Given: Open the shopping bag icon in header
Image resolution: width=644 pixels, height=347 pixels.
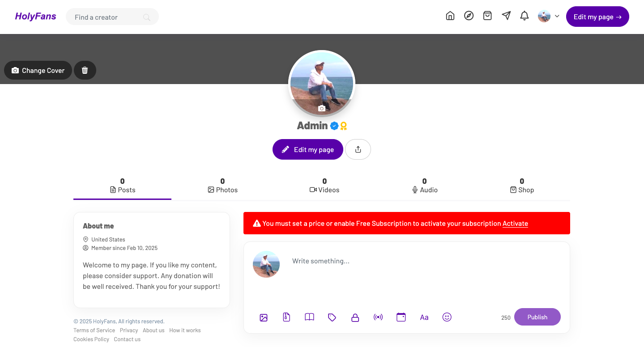Looking at the screenshot, I should (x=487, y=16).
